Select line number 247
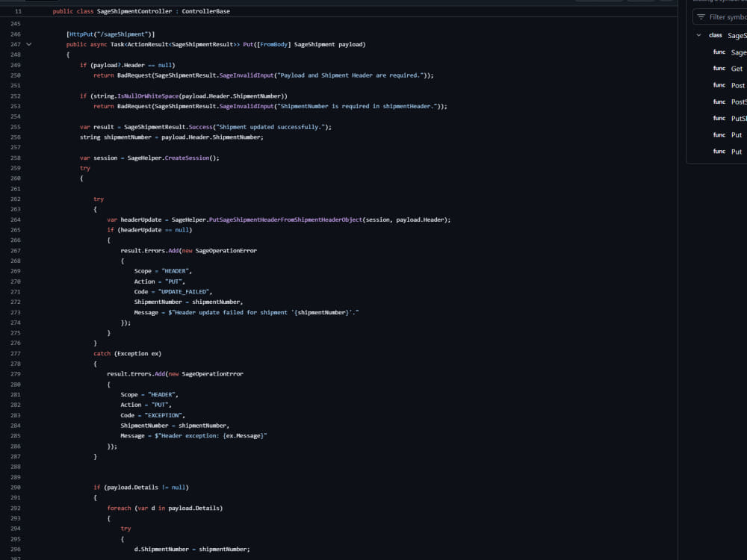Image resolution: width=747 pixels, height=560 pixels. (x=16, y=44)
